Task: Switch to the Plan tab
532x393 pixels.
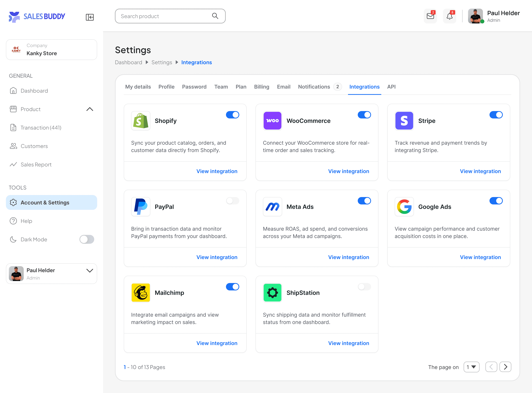Action: pos(241,87)
